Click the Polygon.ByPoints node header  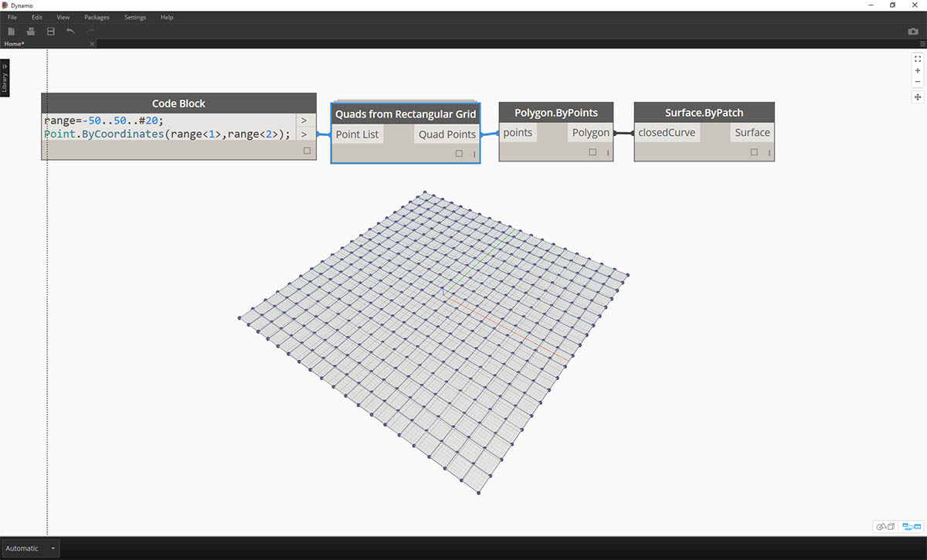556,113
